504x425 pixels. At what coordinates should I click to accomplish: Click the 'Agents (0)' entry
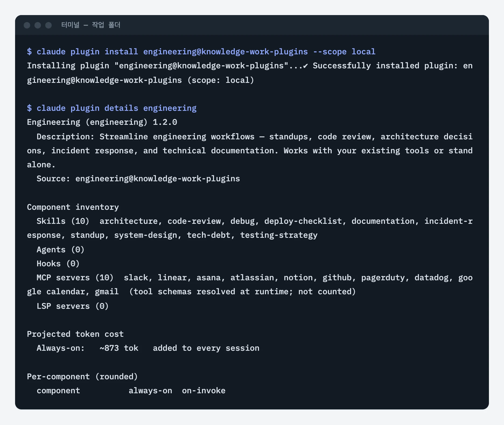[x=60, y=250]
